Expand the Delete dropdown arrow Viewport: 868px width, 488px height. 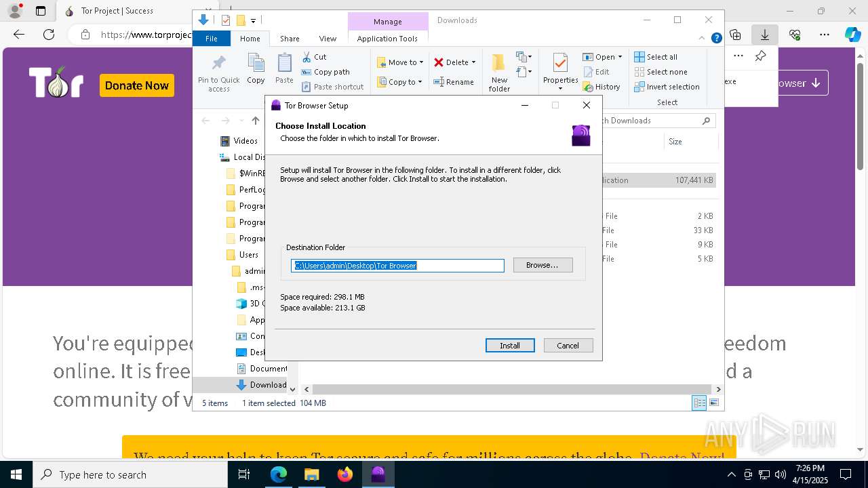point(473,62)
